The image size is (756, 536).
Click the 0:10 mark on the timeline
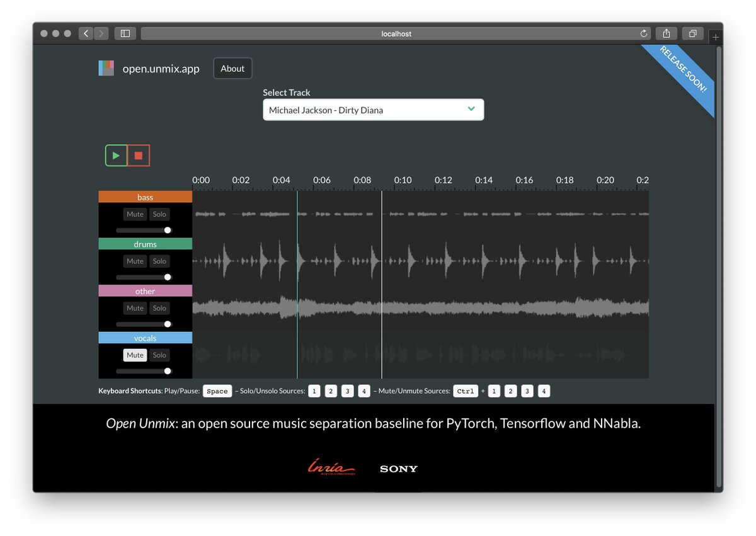point(403,180)
